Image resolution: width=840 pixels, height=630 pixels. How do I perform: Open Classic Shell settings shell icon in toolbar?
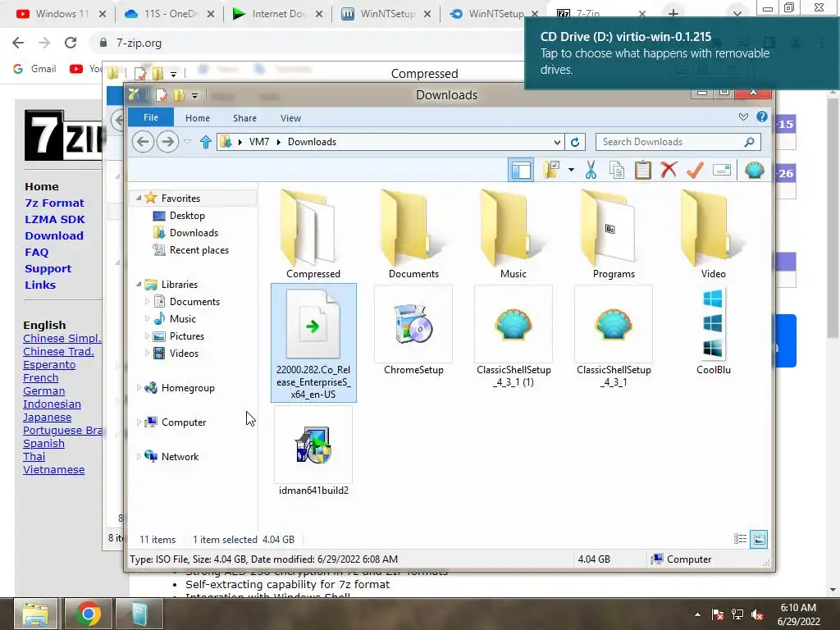tap(755, 171)
